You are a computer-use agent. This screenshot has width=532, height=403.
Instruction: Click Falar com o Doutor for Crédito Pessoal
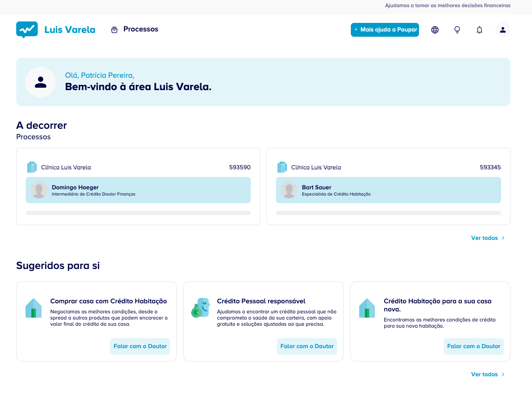(x=307, y=346)
